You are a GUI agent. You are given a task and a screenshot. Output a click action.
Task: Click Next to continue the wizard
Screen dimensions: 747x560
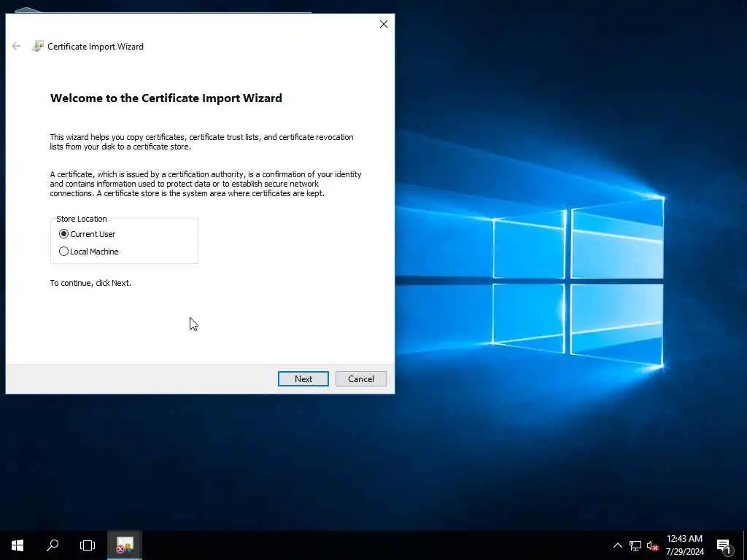(303, 378)
